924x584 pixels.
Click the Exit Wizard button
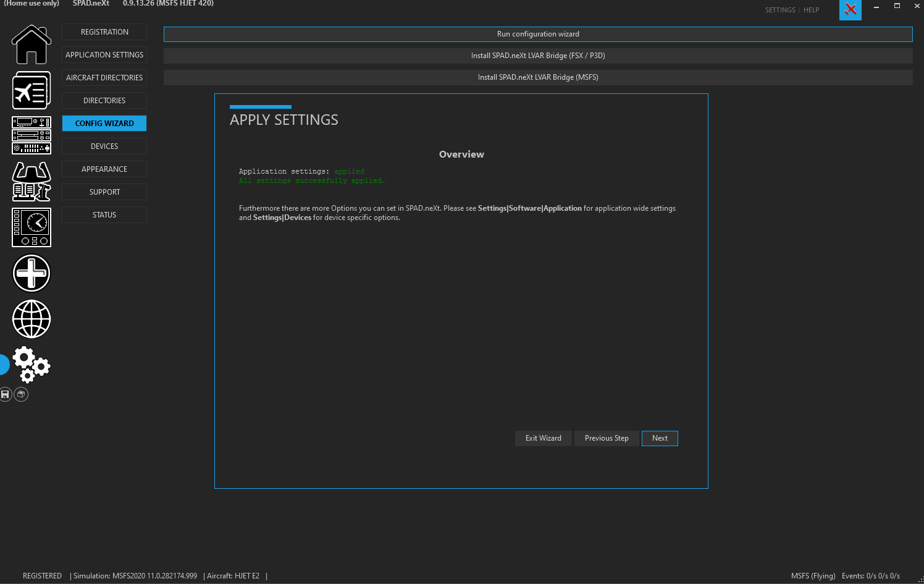coord(544,438)
